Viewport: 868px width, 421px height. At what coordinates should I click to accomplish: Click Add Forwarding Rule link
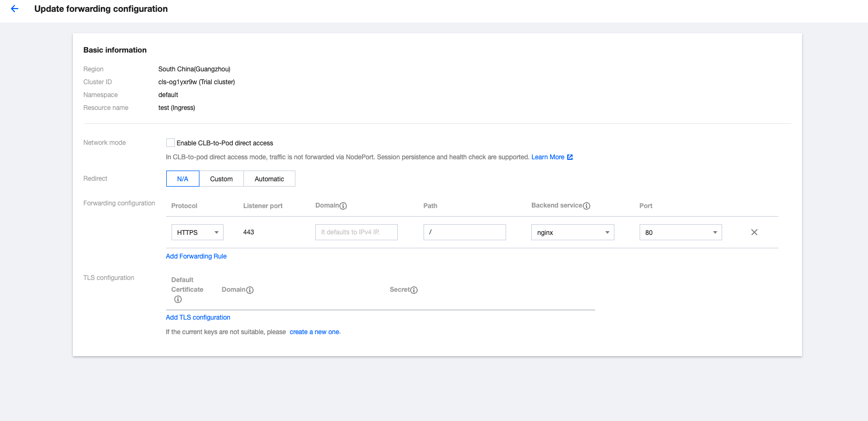pyautogui.click(x=196, y=256)
